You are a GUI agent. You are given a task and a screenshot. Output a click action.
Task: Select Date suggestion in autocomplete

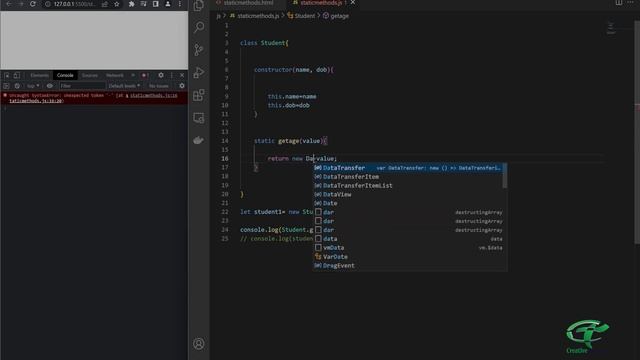pyautogui.click(x=408, y=203)
